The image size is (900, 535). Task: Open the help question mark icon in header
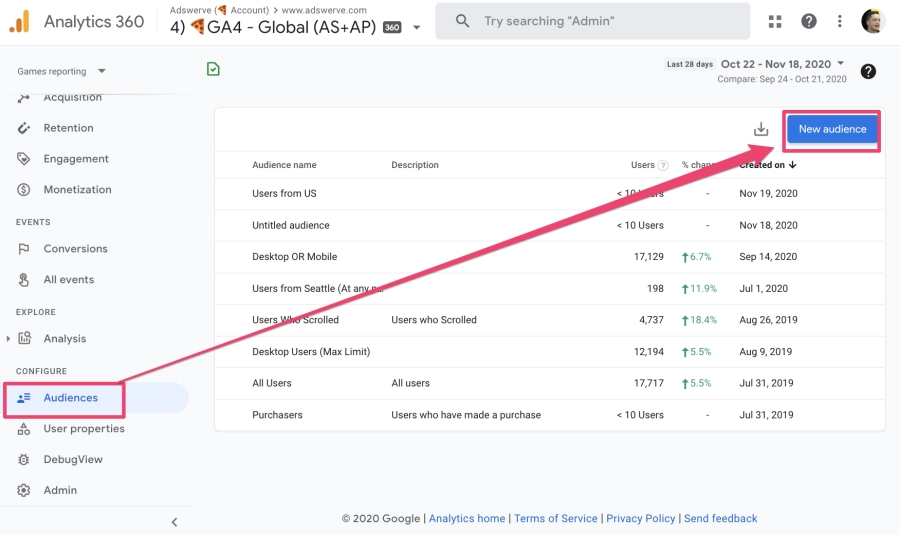pyautogui.click(x=809, y=21)
